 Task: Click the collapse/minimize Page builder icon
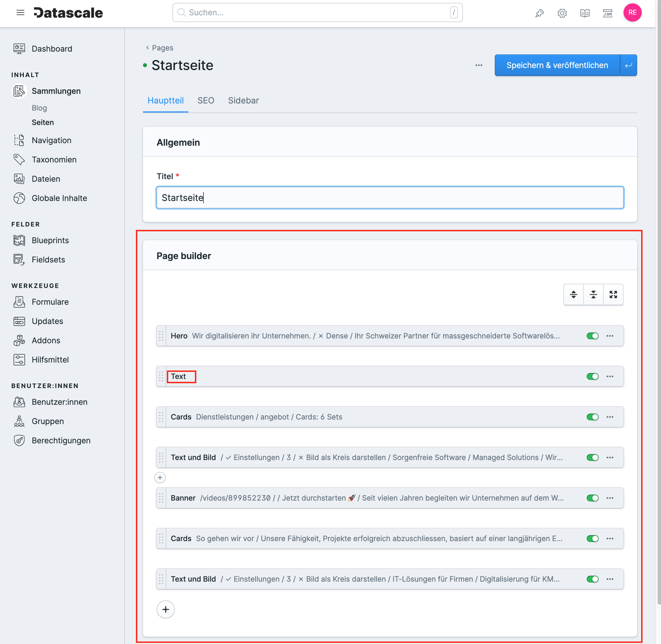pos(593,294)
